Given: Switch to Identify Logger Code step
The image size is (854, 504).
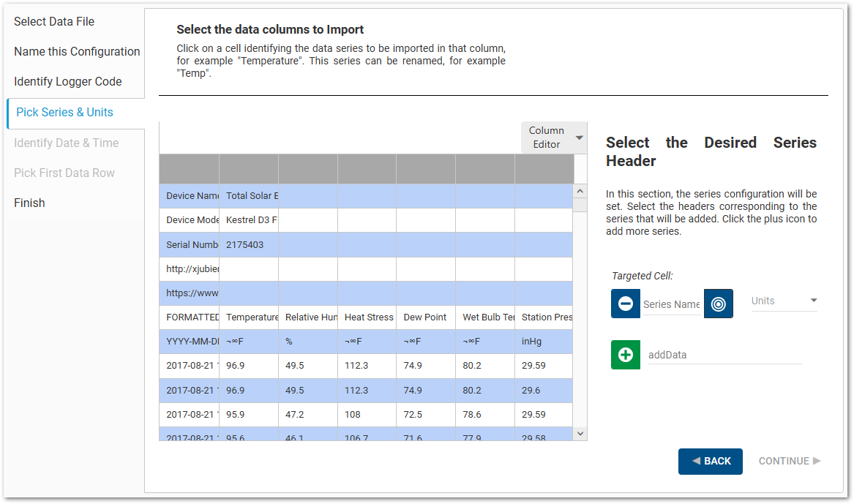Looking at the screenshot, I should tap(68, 81).
